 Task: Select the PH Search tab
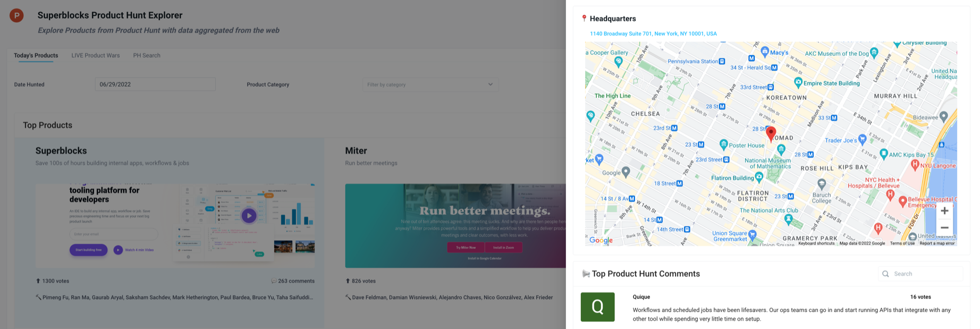[x=147, y=55]
